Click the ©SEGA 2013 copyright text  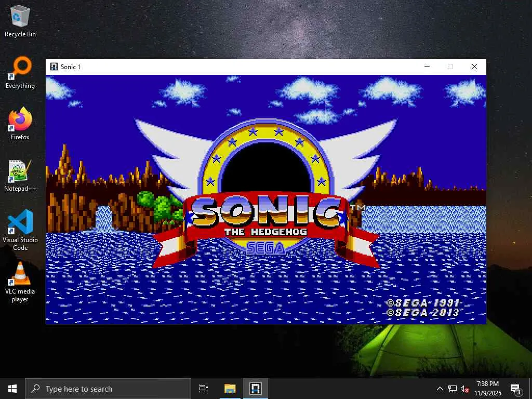tap(423, 312)
